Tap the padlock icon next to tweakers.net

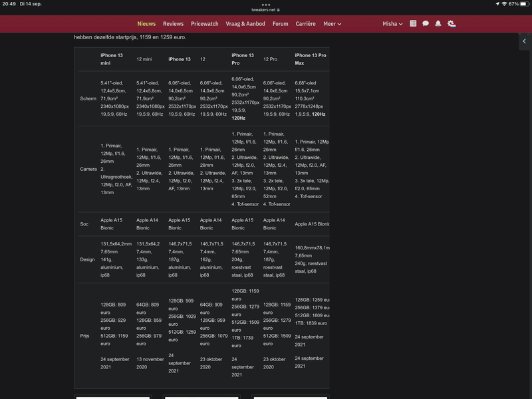click(278, 10)
